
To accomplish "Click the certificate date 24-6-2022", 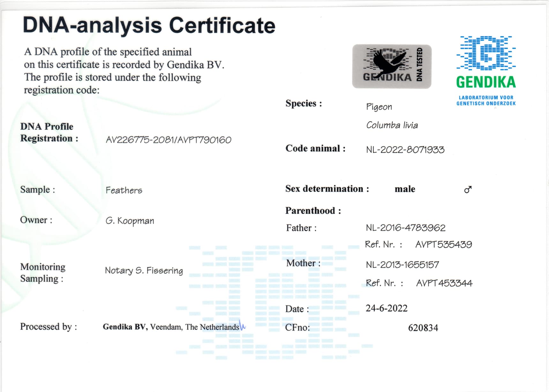I will (386, 308).
